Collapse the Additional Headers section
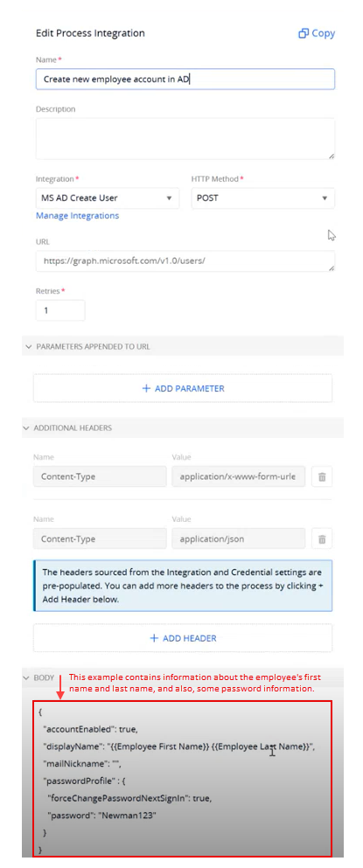Screen dimensions: 363x868 click(x=28, y=428)
